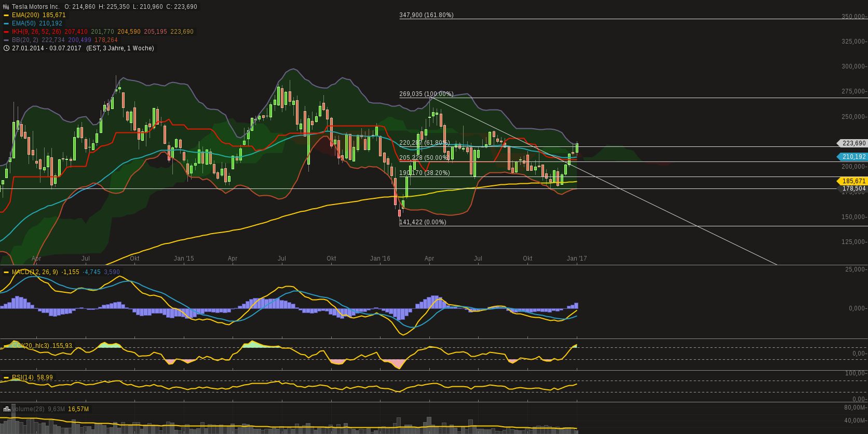Screen dimensions: 868x434
Task: Click the Volume(28) bar chart icon
Action: [x=7, y=409]
